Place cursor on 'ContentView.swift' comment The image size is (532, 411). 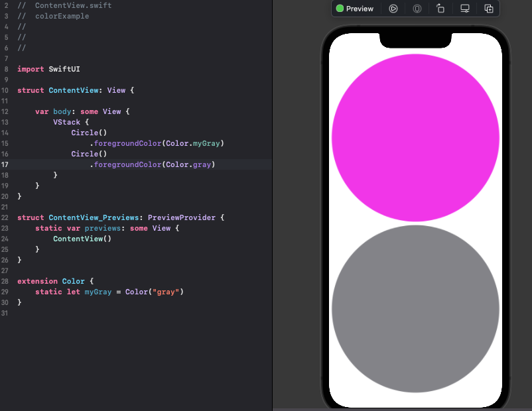[73, 5]
